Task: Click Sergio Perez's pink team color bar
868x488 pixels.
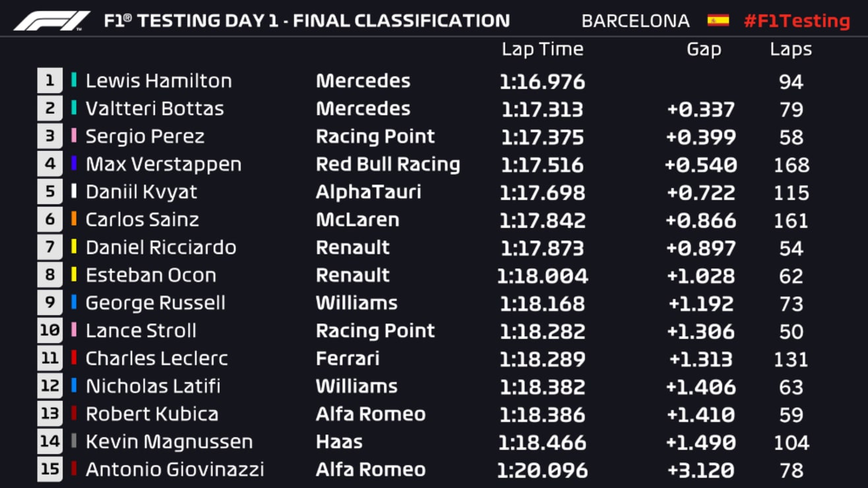Action: click(x=74, y=137)
